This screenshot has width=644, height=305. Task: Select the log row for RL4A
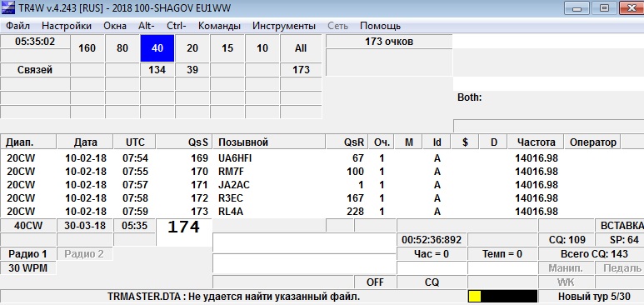(322, 212)
